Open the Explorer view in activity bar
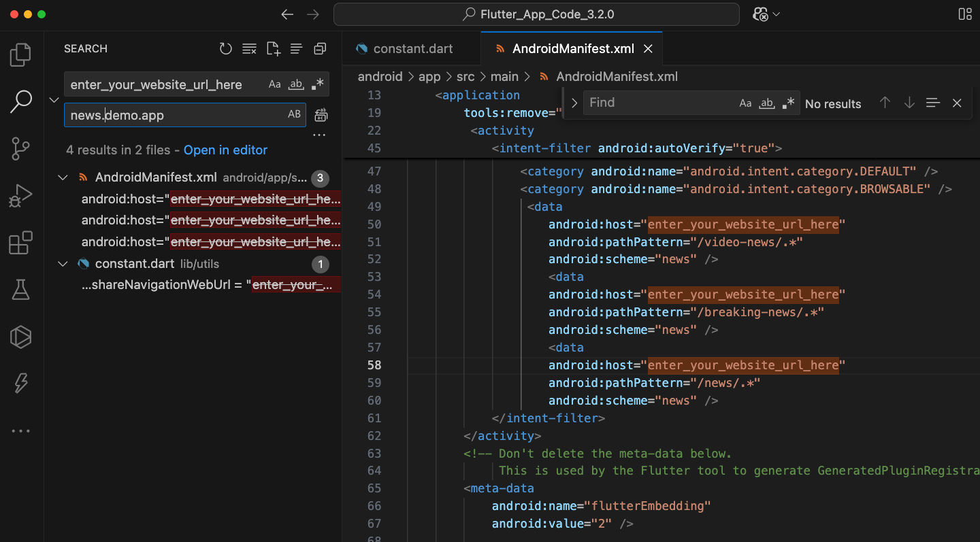The height and width of the screenshot is (542, 980). (x=21, y=55)
